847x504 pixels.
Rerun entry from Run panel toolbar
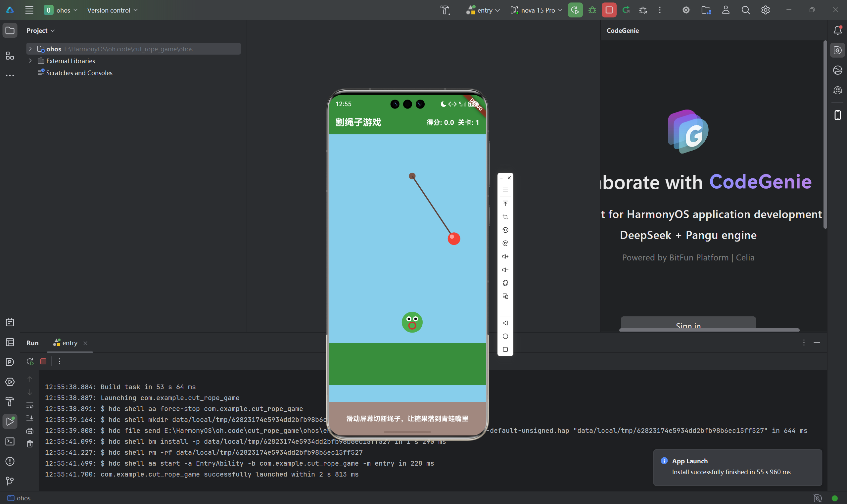(x=30, y=361)
